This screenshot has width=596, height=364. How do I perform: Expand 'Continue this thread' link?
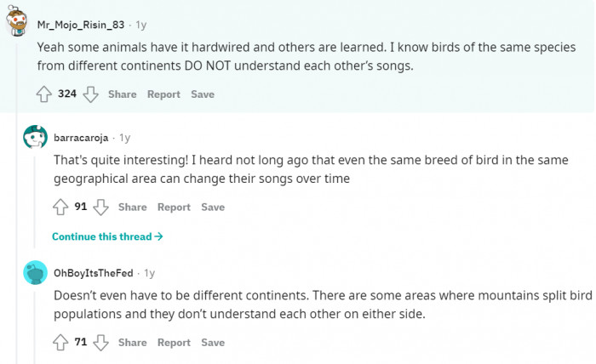click(107, 236)
